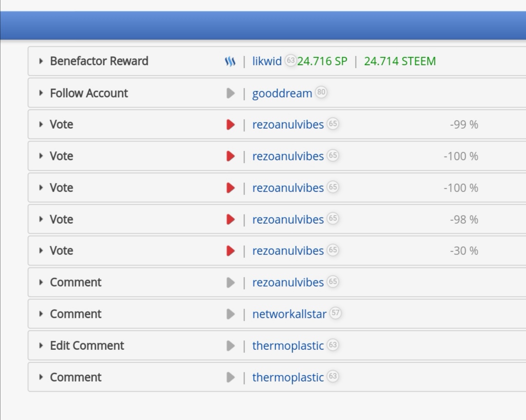Screen dimensions: 526x420
Task: Expand the networkallstar Comment row triangle
Action: pos(41,314)
